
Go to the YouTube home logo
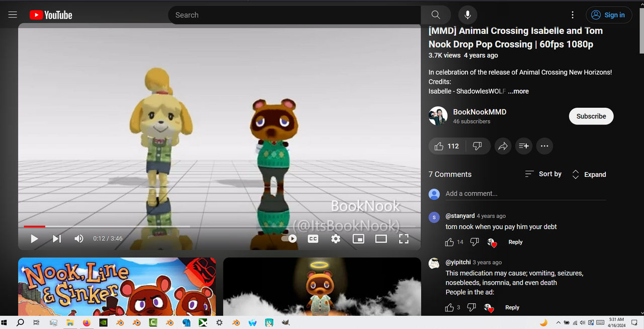click(51, 15)
